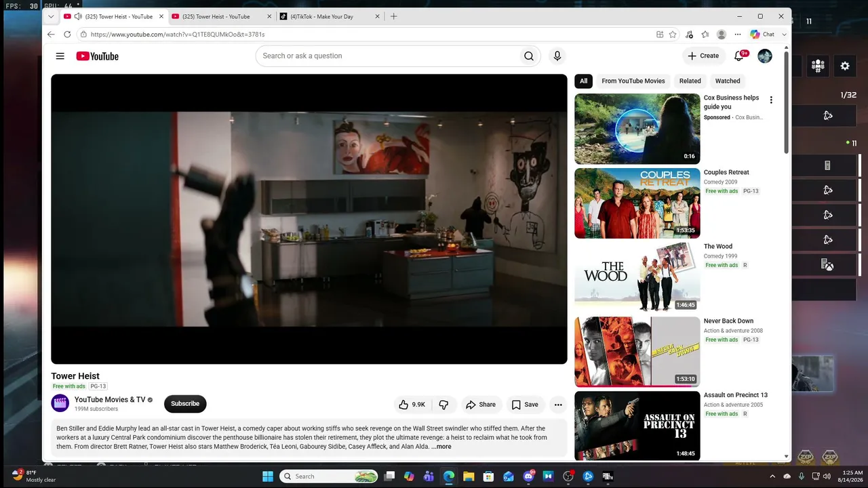
Task: Go to the YouTube home logo
Action: click(x=97, y=56)
